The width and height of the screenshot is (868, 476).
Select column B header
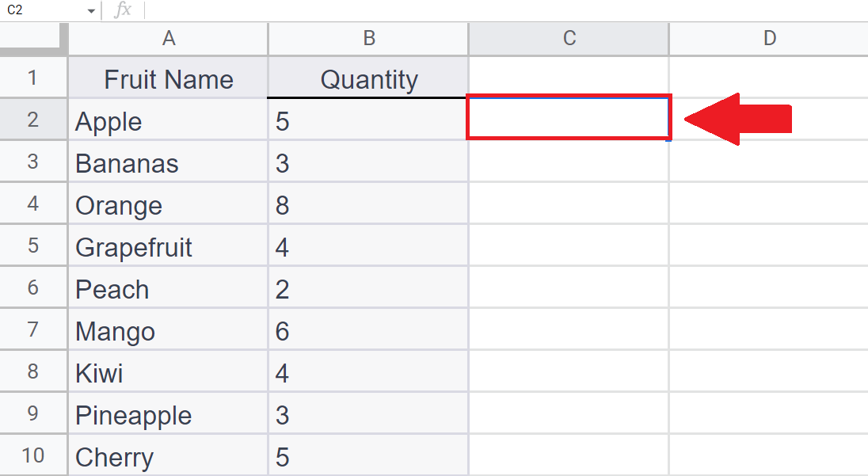click(369, 39)
